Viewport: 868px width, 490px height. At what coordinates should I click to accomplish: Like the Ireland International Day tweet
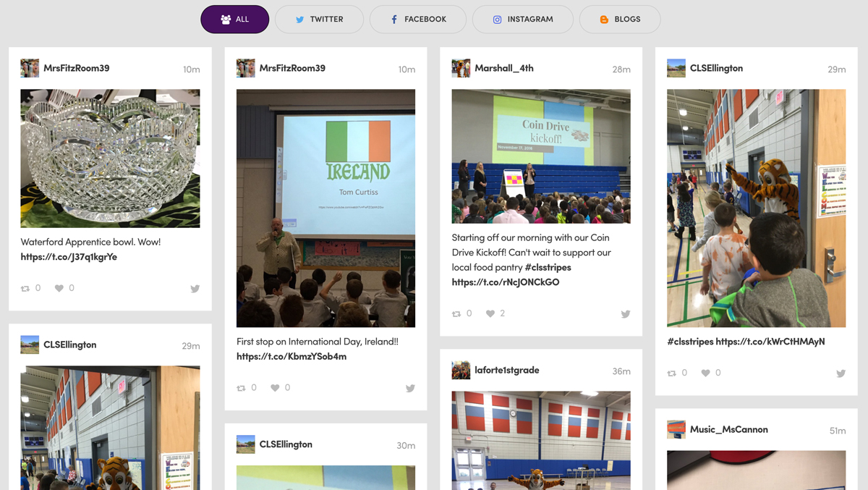click(x=276, y=387)
